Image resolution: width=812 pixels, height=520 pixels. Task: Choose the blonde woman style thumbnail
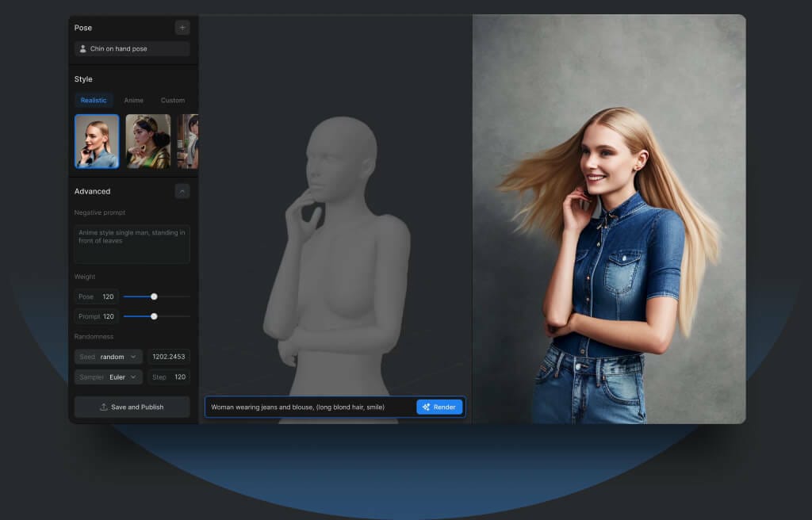pos(97,141)
